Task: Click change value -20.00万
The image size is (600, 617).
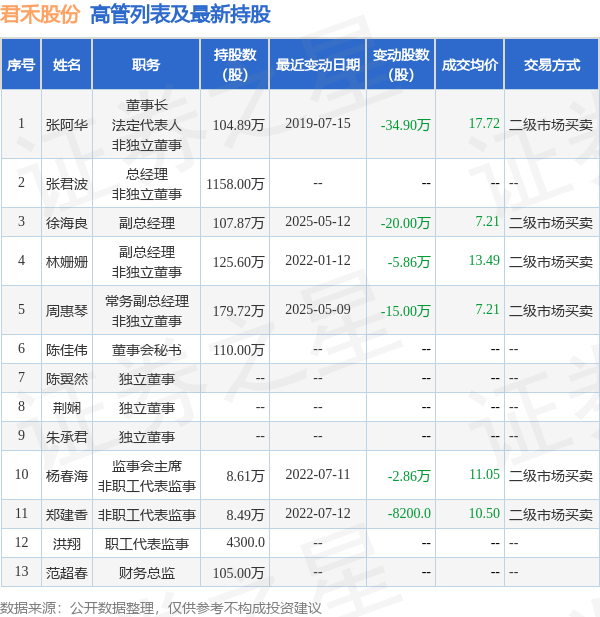Action: 405,223
